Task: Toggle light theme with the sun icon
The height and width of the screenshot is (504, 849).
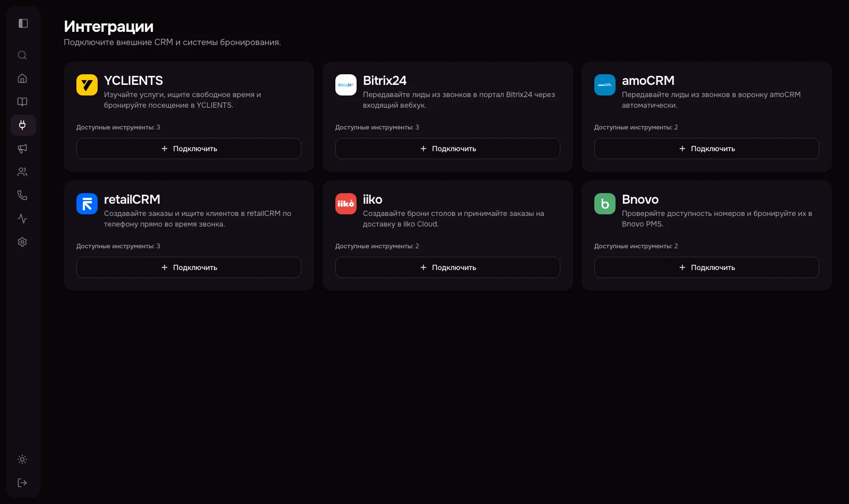Action: pos(22,459)
